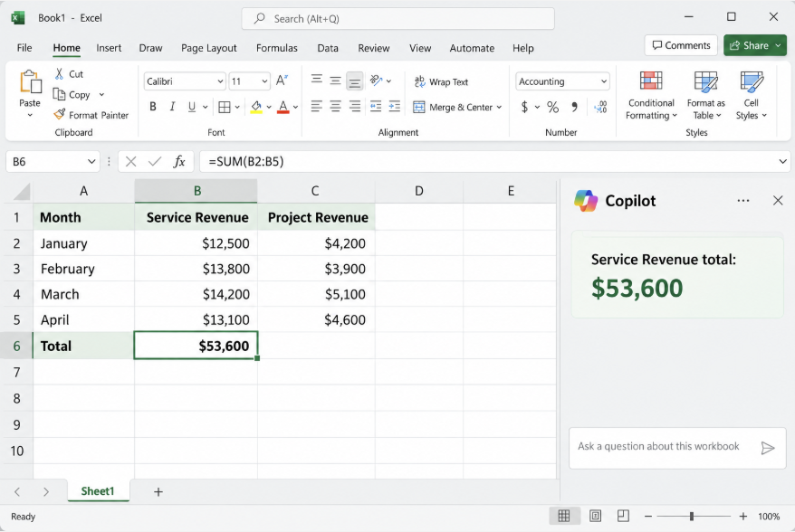
Task: Align text to the right
Action: (x=354, y=107)
